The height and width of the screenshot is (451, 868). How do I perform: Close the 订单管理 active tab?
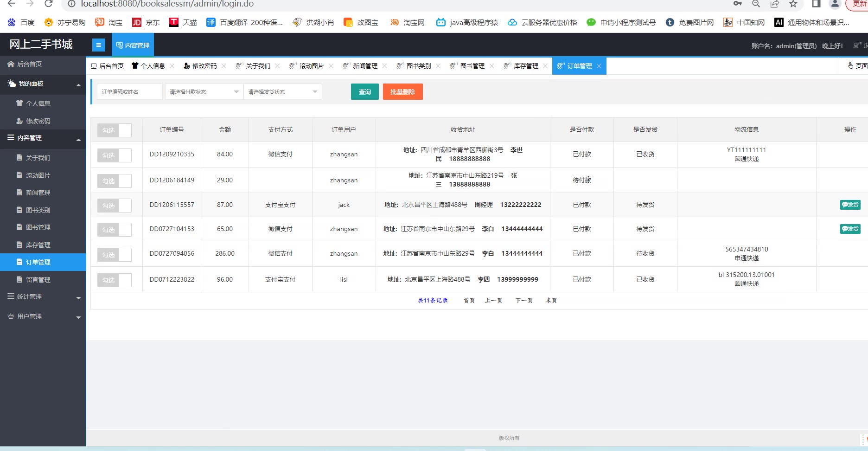pyautogui.click(x=599, y=66)
